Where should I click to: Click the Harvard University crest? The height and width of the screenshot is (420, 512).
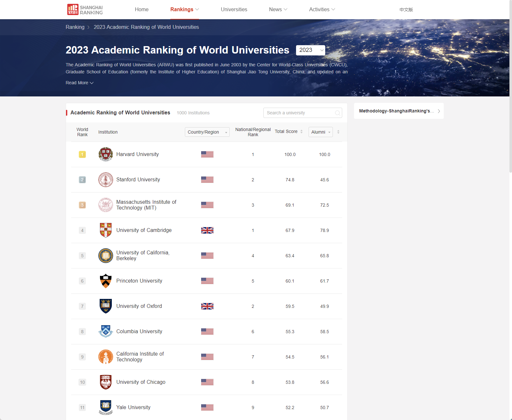tap(105, 154)
